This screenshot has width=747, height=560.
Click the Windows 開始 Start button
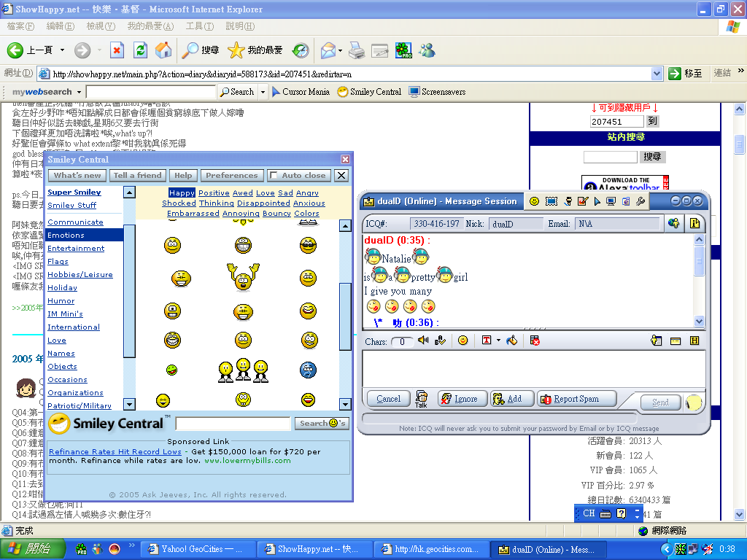coord(32,549)
